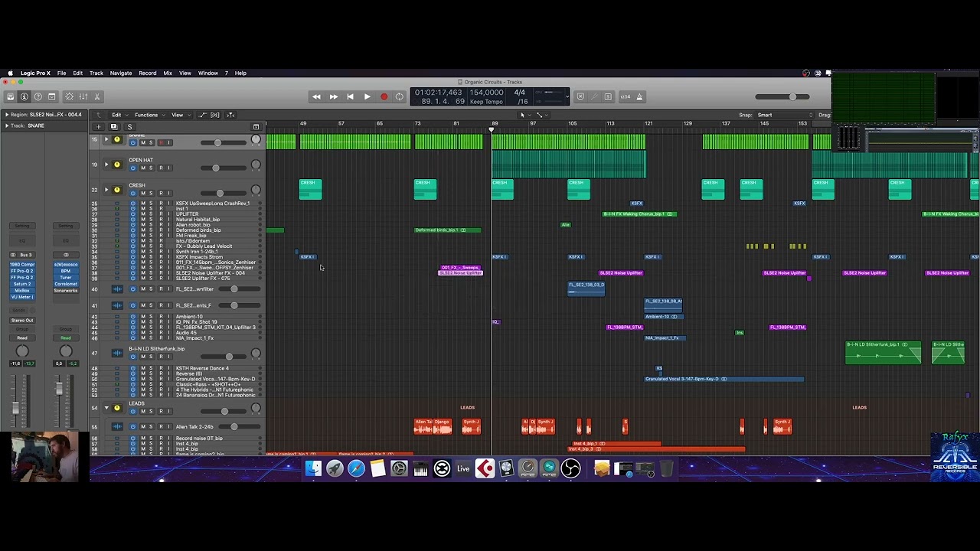Viewport: 980px width, 551px height.
Task: Open Finder from the Dock
Action: pyautogui.click(x=313, y=468)
